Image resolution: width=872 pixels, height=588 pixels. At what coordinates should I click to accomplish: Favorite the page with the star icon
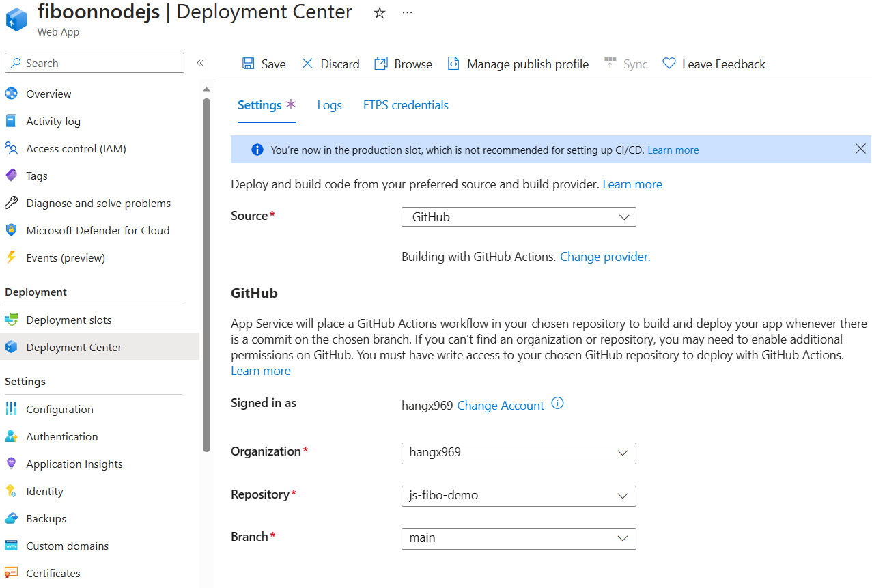coord(380,12)
